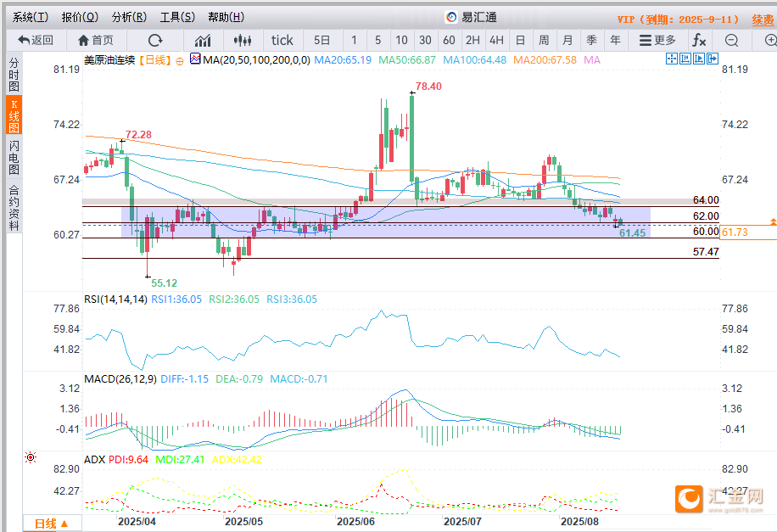Select the 60 minute period
The image size is (777, 532).
click(x=449, y=40)
